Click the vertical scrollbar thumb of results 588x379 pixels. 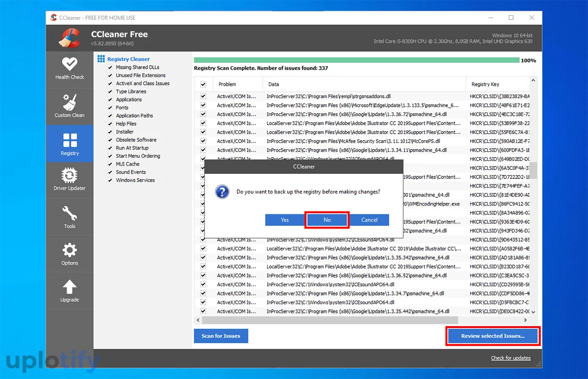pos(533,170)
